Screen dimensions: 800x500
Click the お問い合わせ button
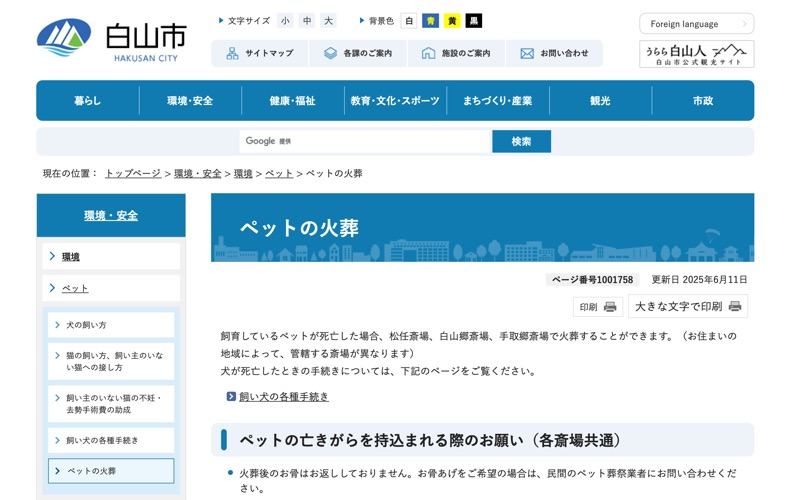click(555, 54)
